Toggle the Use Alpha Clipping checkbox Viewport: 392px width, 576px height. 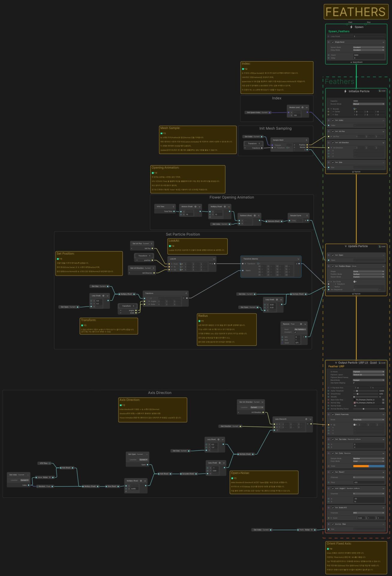tap(354, 383)
